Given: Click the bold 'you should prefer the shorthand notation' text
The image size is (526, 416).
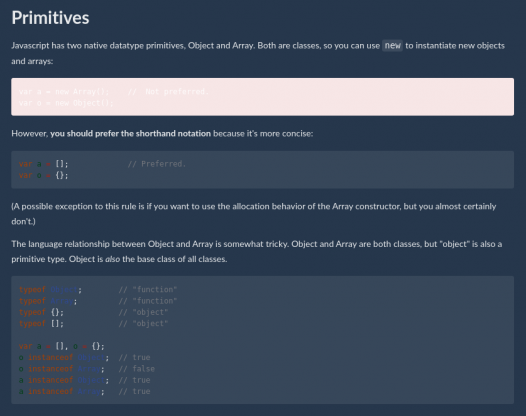Looking at the screenshot, I should 130,134.
